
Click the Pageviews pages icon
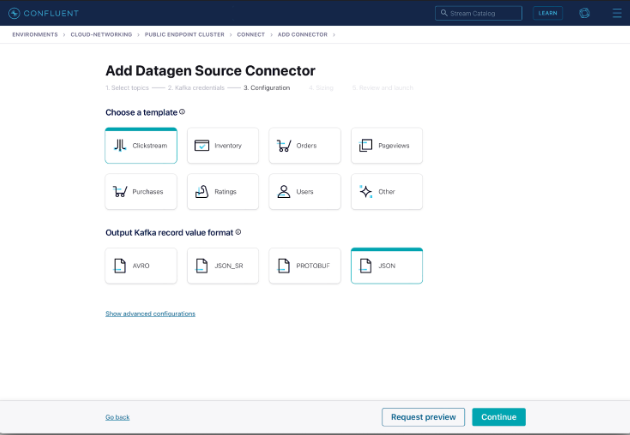click(x=366, y=145)
